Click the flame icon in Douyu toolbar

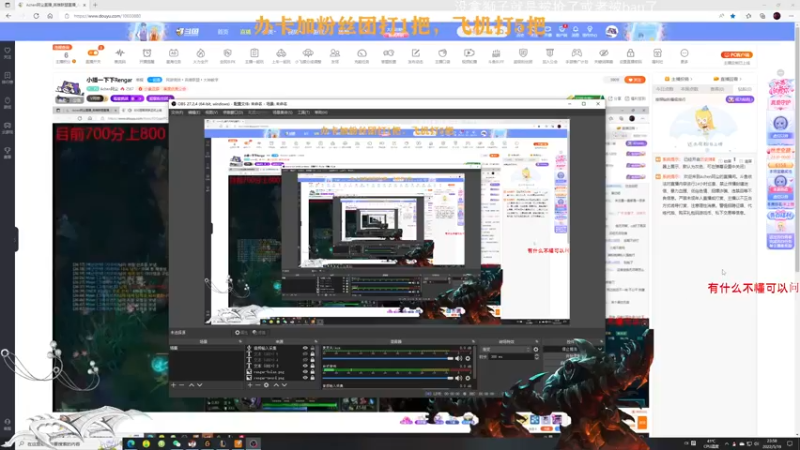[201, 53]
